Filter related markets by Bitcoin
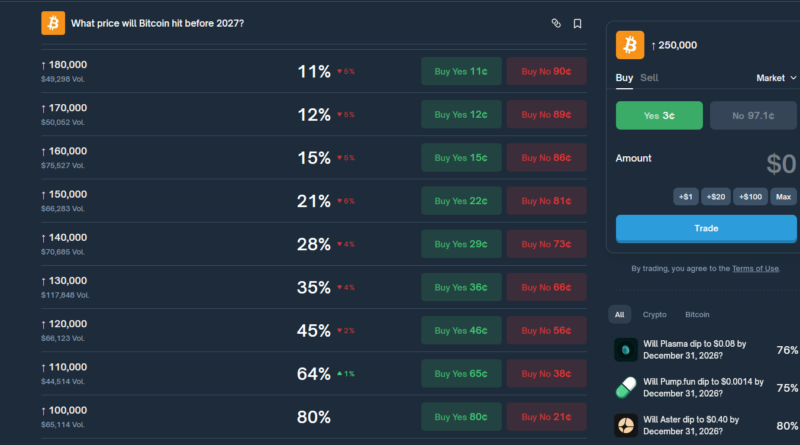The height and width of the screenshot is (445, 800). (x=698, y=314)
